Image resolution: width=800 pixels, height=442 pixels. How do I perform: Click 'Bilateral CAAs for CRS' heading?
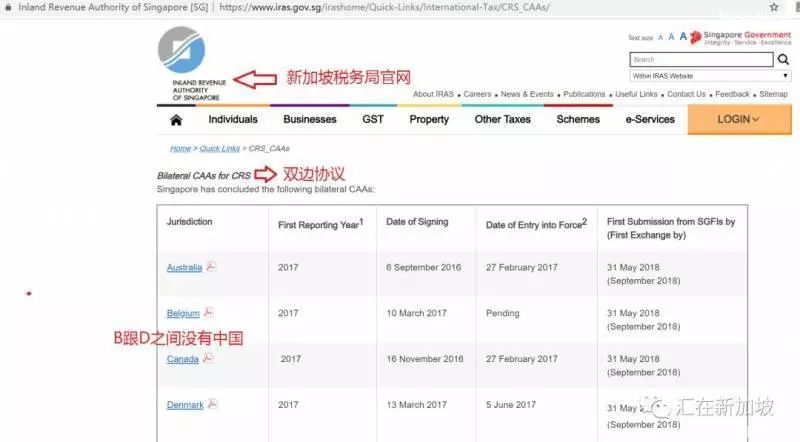204,176
